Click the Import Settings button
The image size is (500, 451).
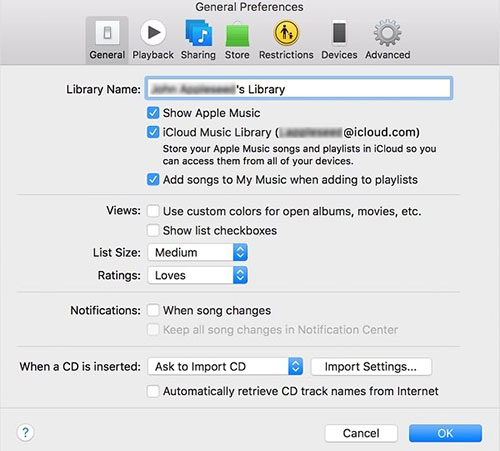[371, 366]
